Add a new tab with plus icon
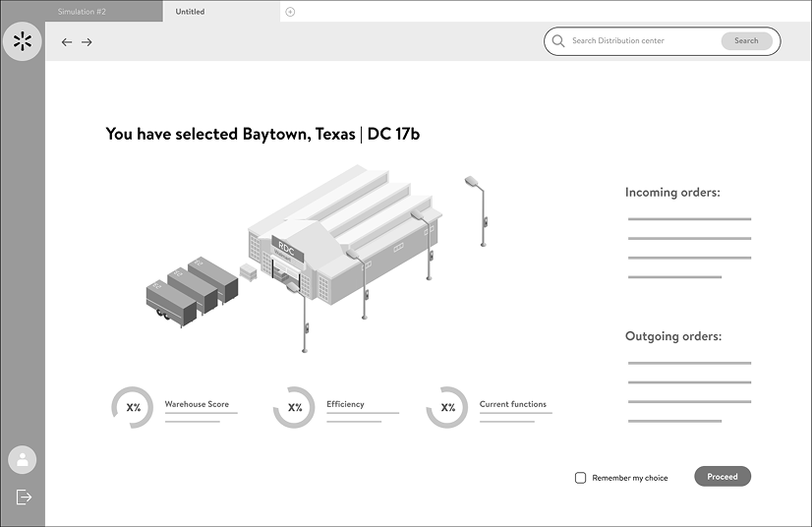This screenshot has width=812, height=527. tap(290, 12)
